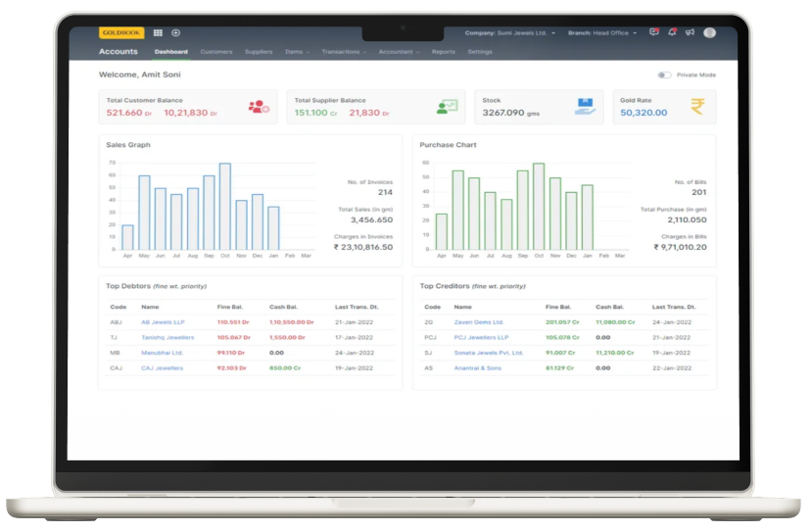This screenshot has height=532, width=812.
Task: Expand the Company Sumi Jewels dropdown
Action: coord(509,33)
